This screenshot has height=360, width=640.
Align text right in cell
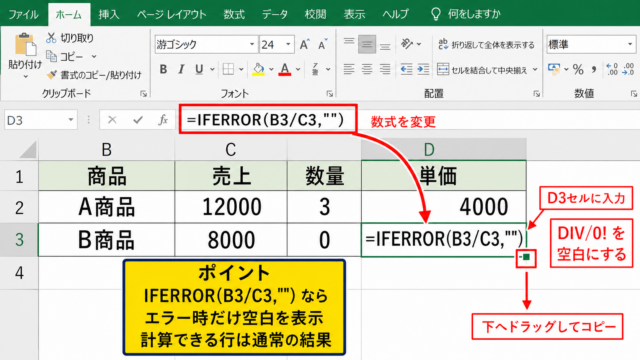[x=385, y=69]
